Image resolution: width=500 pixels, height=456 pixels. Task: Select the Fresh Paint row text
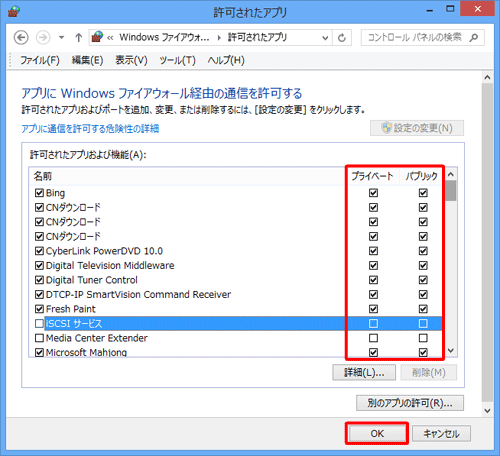(71, 309)
